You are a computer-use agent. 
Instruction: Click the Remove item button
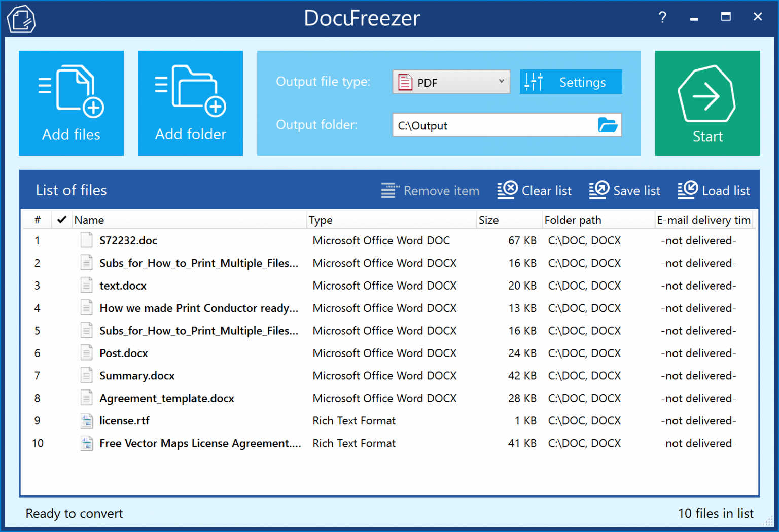(x=430, y=191)
